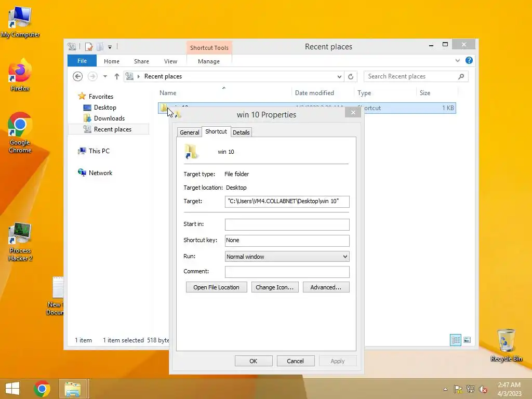Select Network in the navigation pane
The width and height of the screenshot is (532, 399).
100,172
